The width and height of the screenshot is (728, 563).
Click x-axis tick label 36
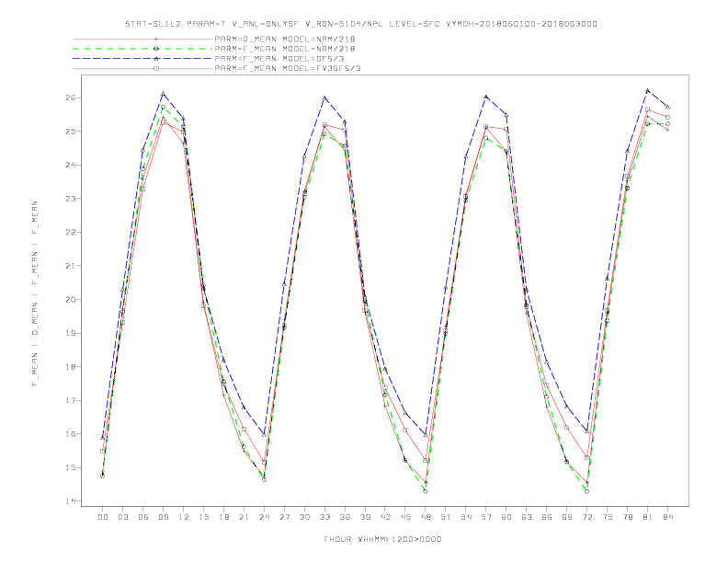(345, 517)
